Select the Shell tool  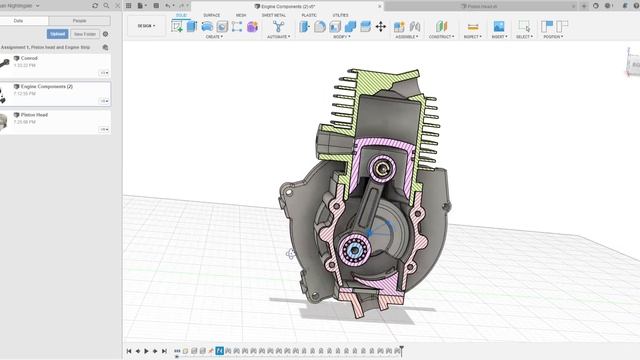point(335,27)
